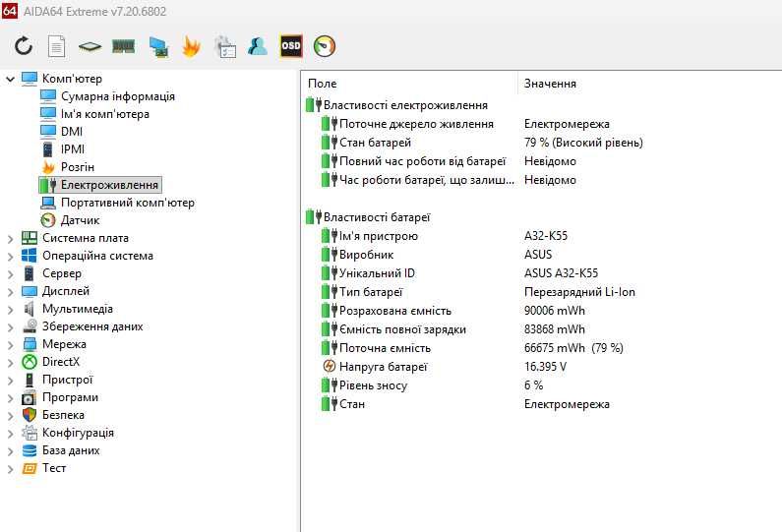This screenshot has height=532, width=782.
Task: Select Сумарна інформація in the tree
Action: click(x=118, y=96)
